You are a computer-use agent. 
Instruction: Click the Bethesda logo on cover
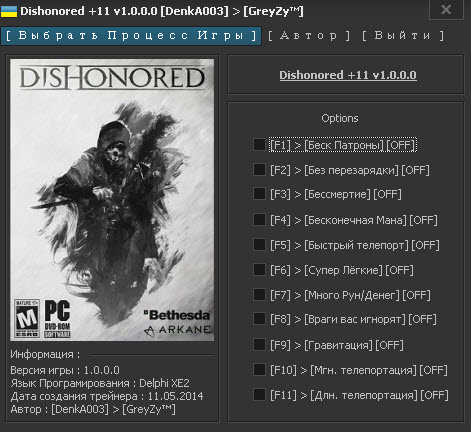tap(177, 315)
